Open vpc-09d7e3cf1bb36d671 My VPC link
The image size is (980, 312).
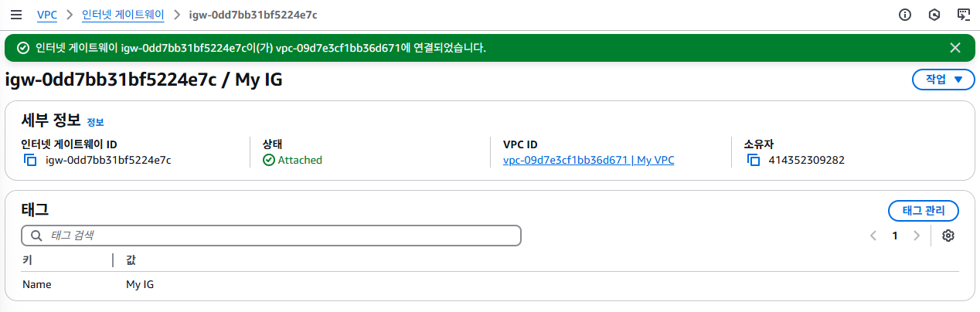coord(589,160)
